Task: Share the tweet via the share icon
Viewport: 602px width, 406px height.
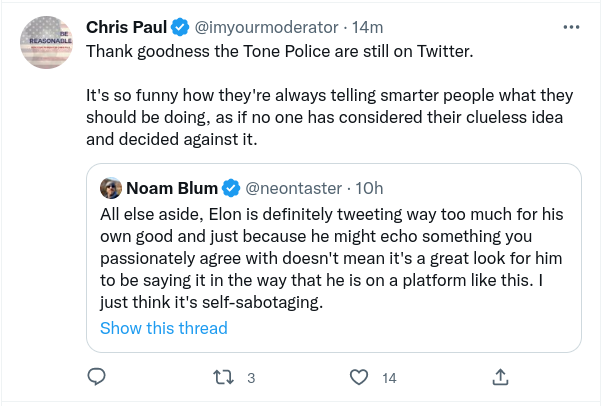Action: pyautogui.click(x=500, y=377)
